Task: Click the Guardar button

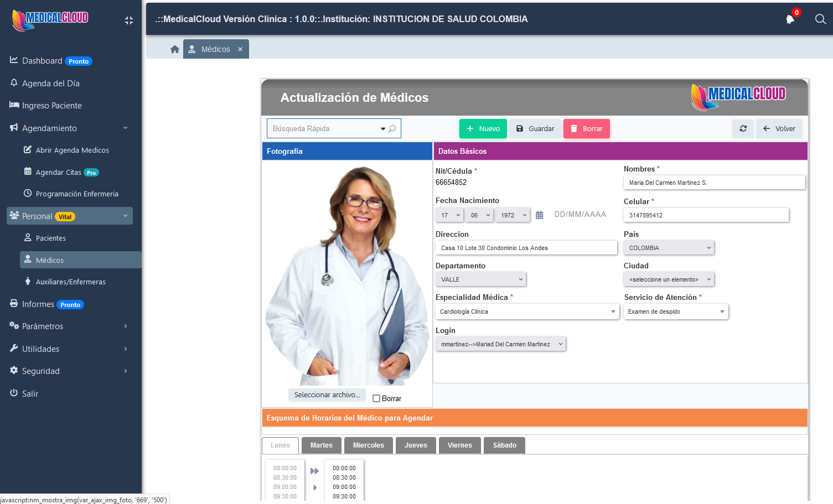Action: coord(535,128)
